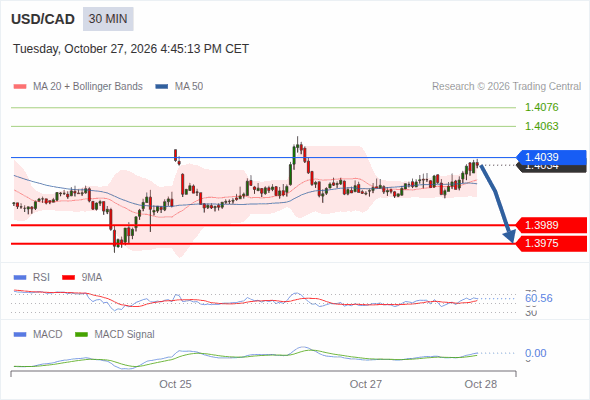Toggle the MA 50 legend entry
Screen dimensions: 590x400
point(179,87)
